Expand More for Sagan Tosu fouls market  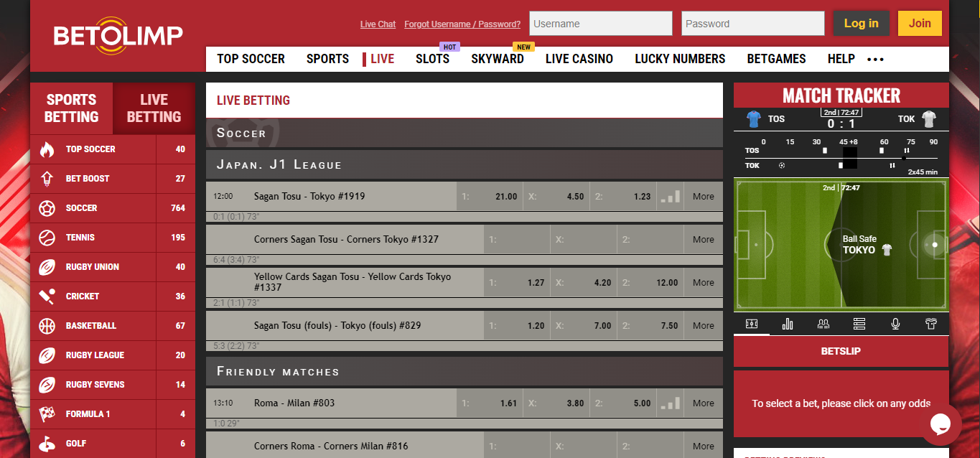pyautogui.click(x=703, y=325)
